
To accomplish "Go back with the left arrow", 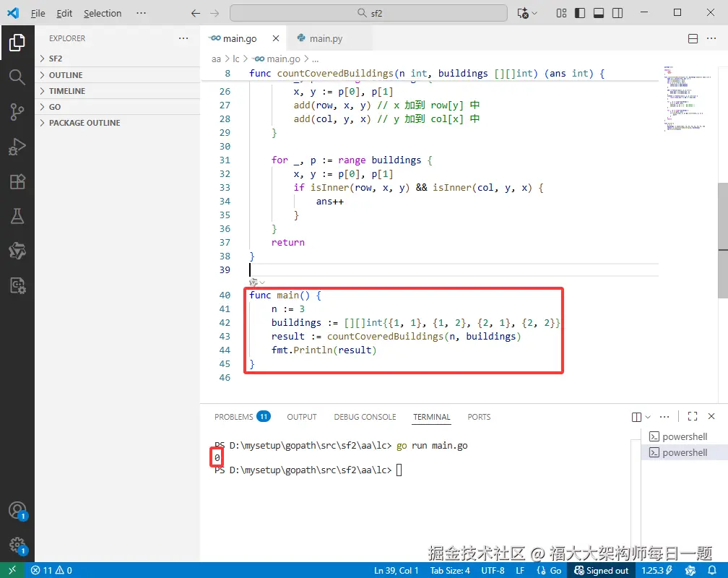I will click(x=196, y=13).
